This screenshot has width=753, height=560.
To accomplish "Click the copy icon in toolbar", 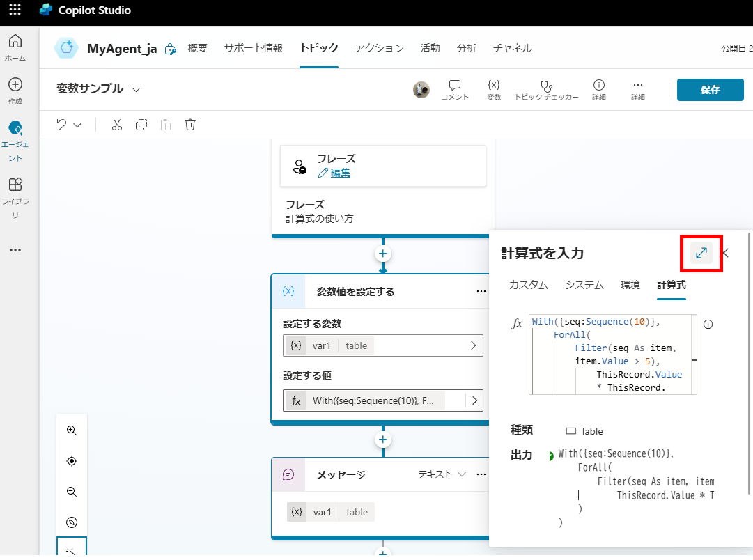I will coord(141,125).
